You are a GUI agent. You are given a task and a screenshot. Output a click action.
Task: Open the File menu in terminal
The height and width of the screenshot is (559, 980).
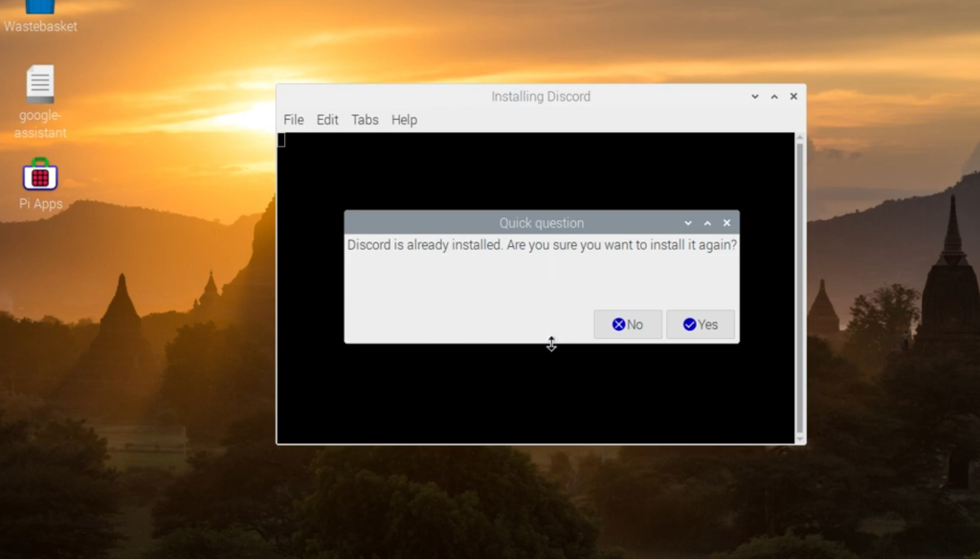coord(294,120)
